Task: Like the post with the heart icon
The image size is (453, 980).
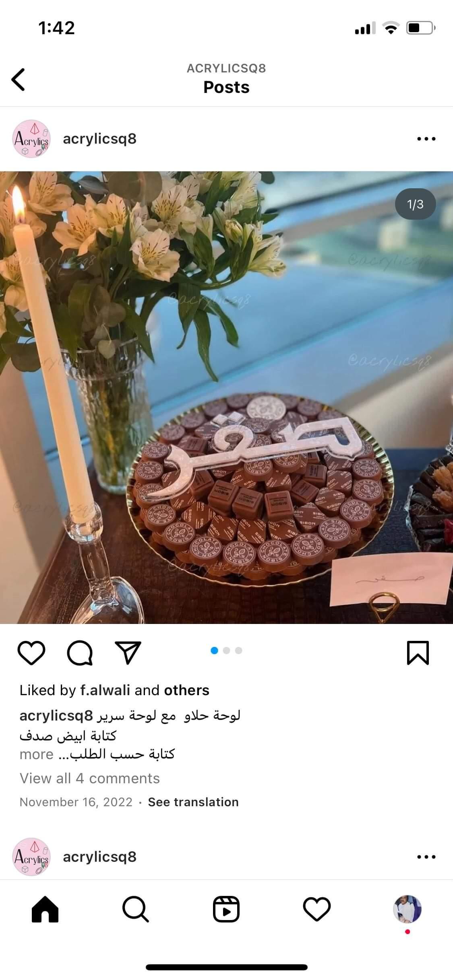Action: click(31, 653)
